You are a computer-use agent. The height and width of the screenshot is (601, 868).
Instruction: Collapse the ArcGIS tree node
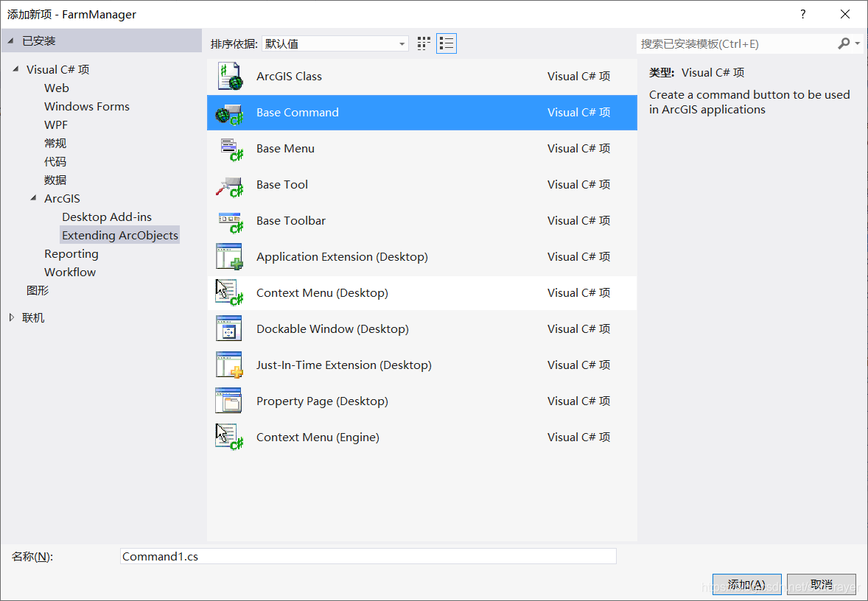(x=33, y=198)
